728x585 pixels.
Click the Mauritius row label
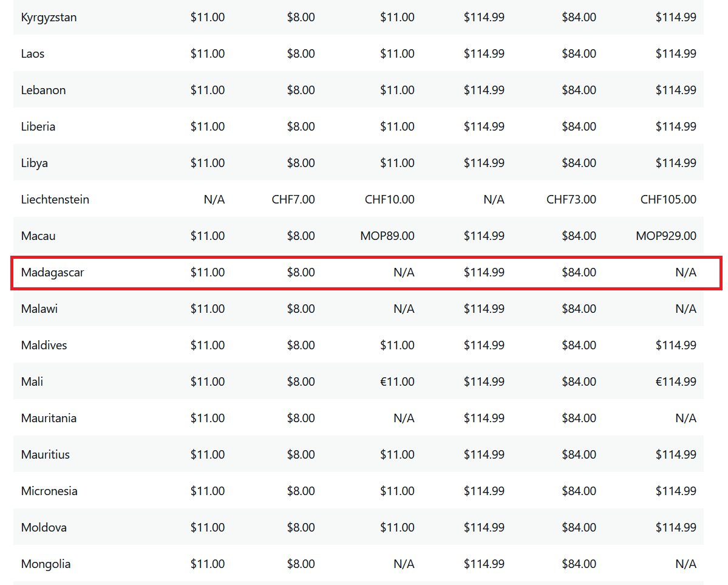(45, 454)
